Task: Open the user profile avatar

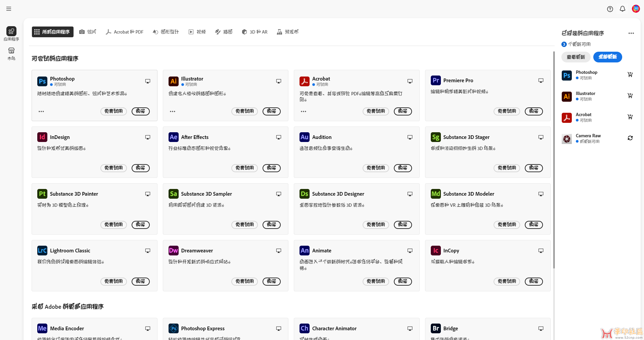Action: pyautogui.click(x=636, y=9)
